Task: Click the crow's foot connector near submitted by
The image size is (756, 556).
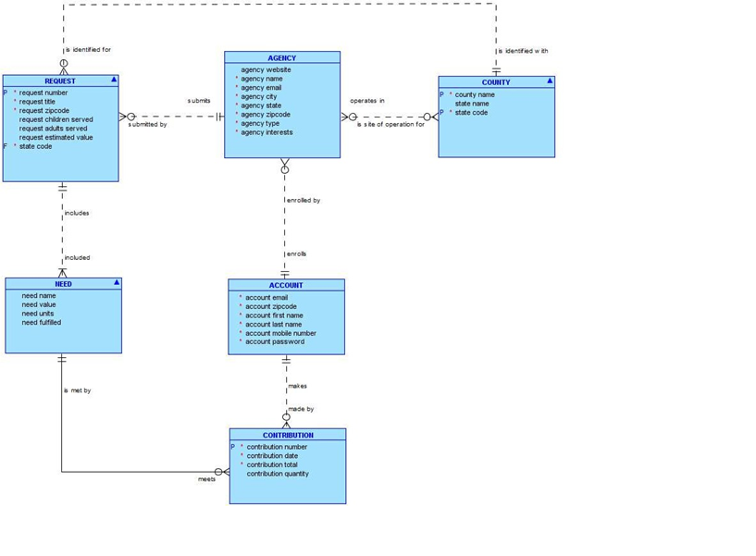Action: coord(123,116)
